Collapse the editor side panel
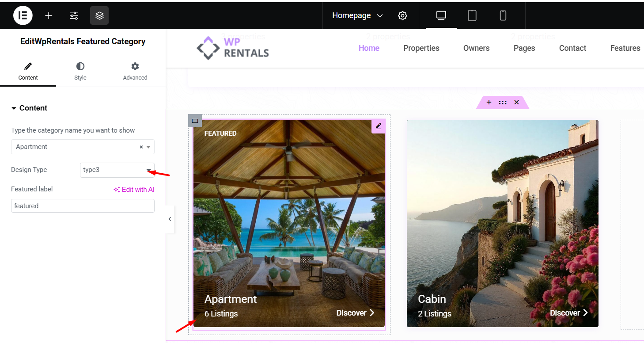 pos(170,219)
